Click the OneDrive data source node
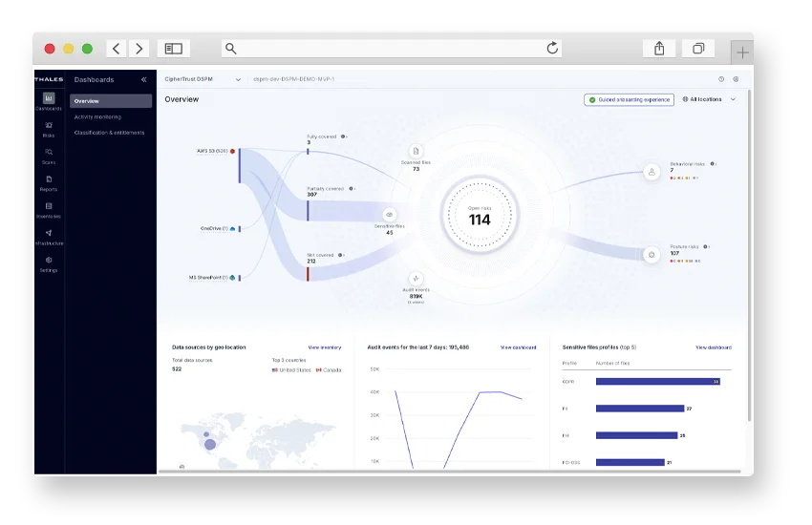The height and width of the screenshot is (525, 812). 218,228
